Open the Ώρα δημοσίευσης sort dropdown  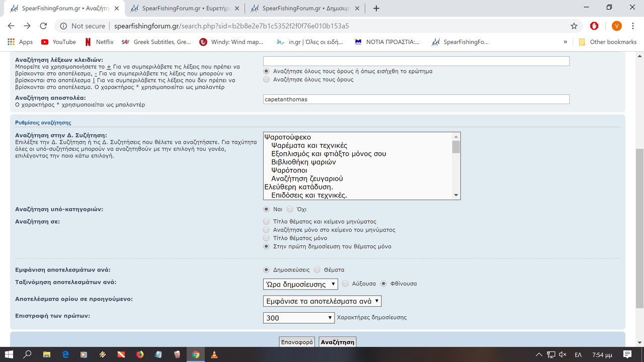[x=301, y=284]
